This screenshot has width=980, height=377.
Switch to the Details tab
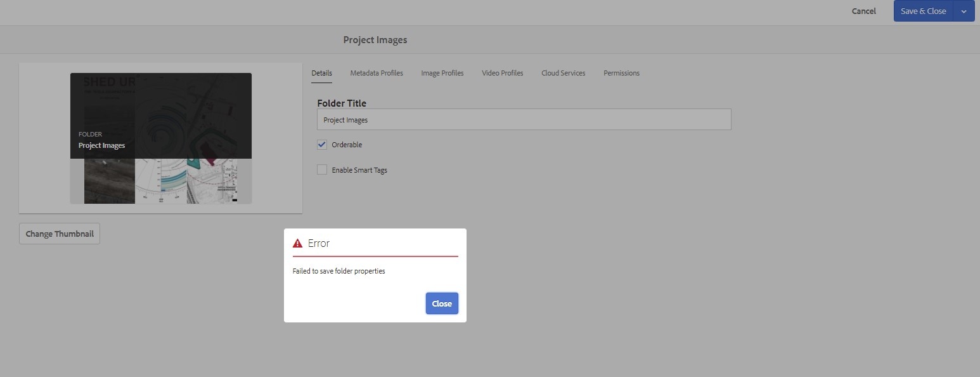pyautogui.click(x=321, y=73)
